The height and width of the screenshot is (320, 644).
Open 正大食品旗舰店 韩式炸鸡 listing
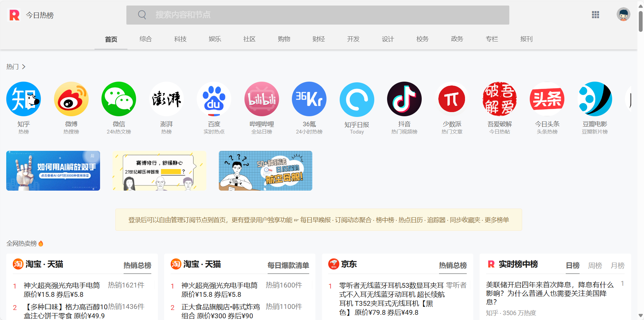click(221, 311)
